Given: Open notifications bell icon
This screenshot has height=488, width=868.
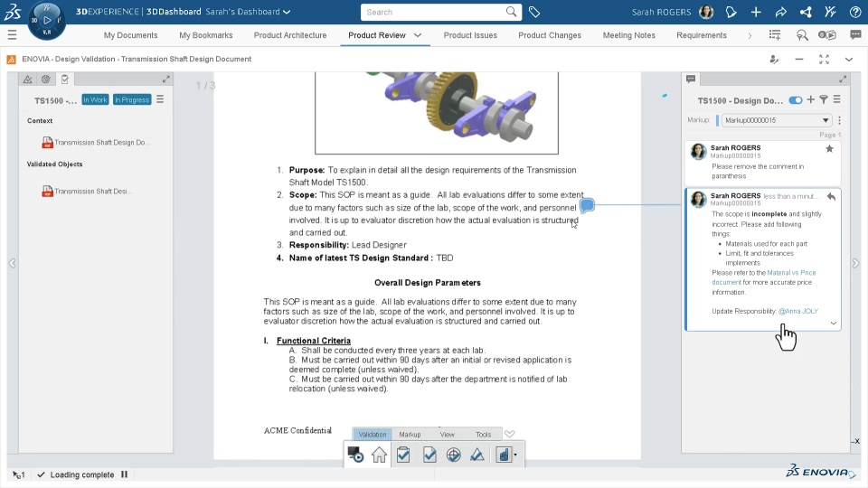Looking at the screenshot, I should pyautogui.click(x=731, y=12).
